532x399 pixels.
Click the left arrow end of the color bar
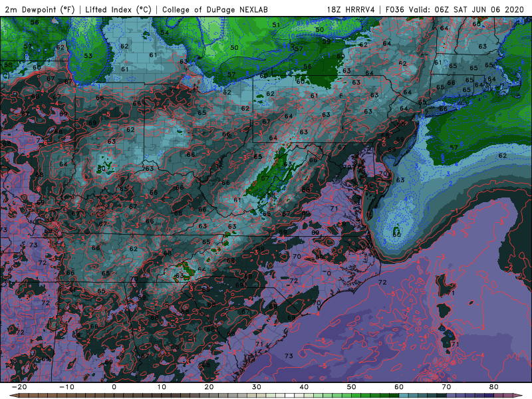(x=13, y=396)
